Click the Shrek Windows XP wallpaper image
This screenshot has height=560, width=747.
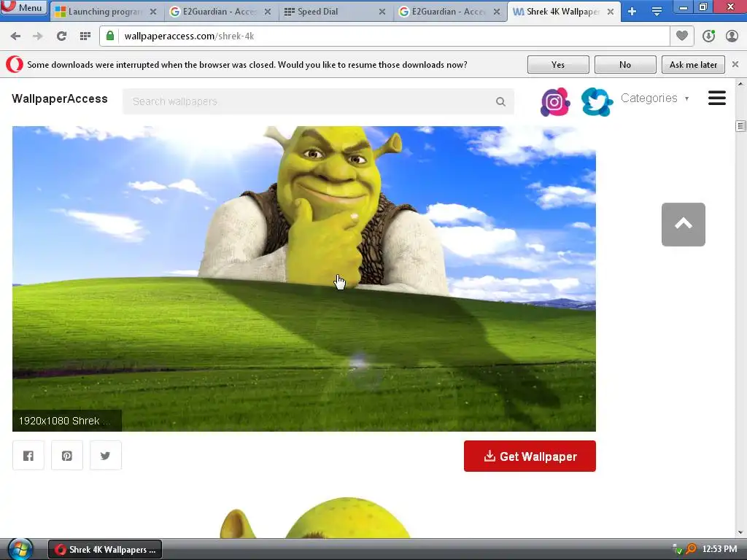pyautogui.click(x=304, y=279)
